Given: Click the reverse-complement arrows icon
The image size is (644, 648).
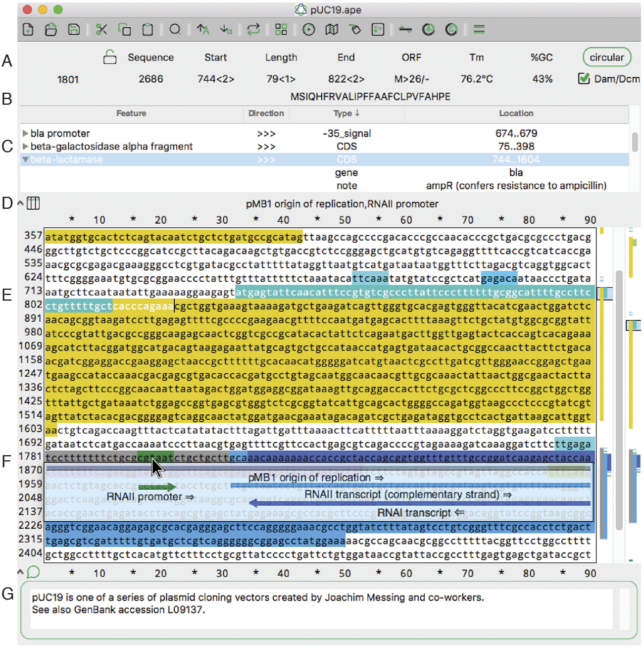Looking at the screenshot, I should (x=253, y=30).
